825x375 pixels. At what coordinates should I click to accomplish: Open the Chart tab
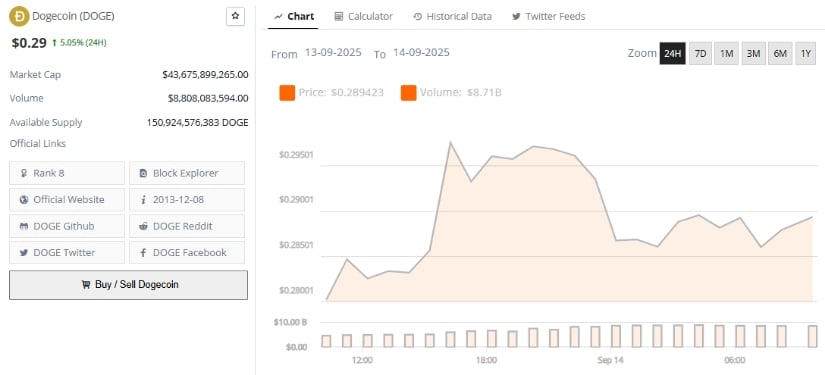pyautogui.click(x=294, y=16)
